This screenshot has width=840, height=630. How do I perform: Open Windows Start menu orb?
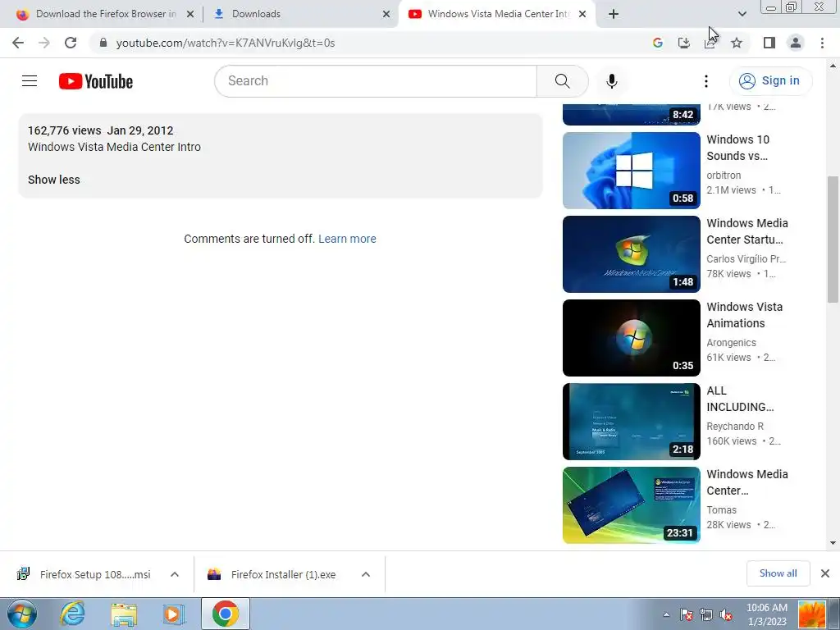click(x=21, y=614)
